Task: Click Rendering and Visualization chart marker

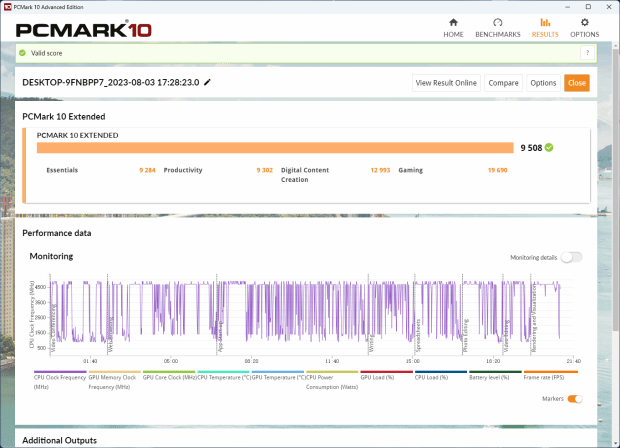Action: coord(534,319)
